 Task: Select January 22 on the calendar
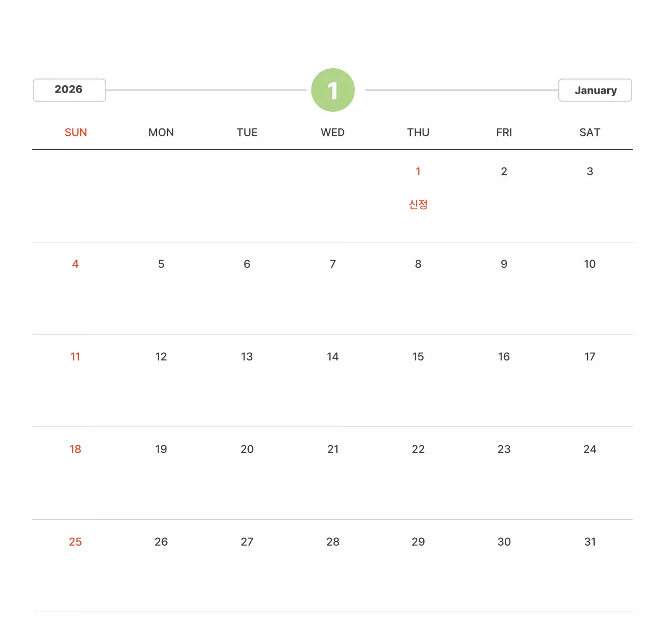(x=418, y=449)
